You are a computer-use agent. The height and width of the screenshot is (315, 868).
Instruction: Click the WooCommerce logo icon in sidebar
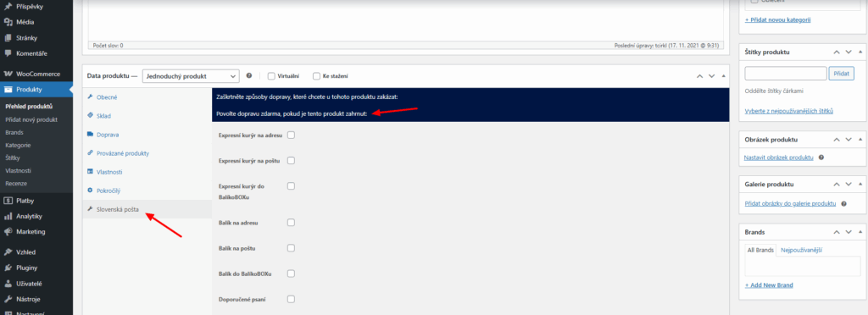pos(8,74)
